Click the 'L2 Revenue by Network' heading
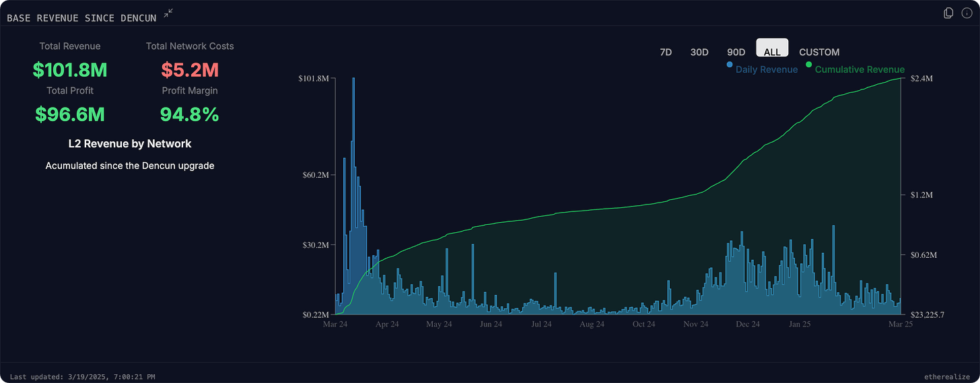Image resolution: width=980 pixels, height=383 pixels. [x=130, y=143]
